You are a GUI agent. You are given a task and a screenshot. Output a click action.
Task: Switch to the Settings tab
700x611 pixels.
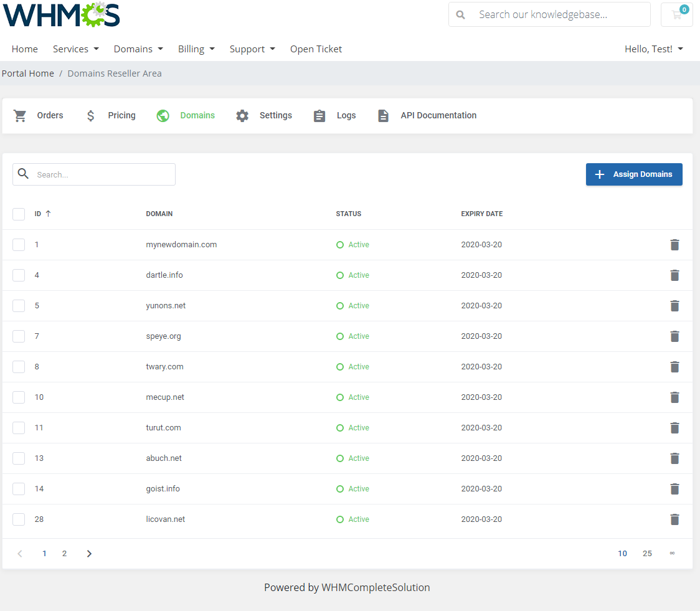[x=264, y=116]
